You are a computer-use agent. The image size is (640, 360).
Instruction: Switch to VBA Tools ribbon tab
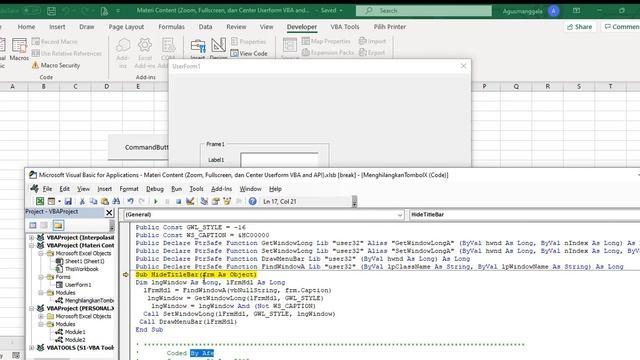(345, 27)
